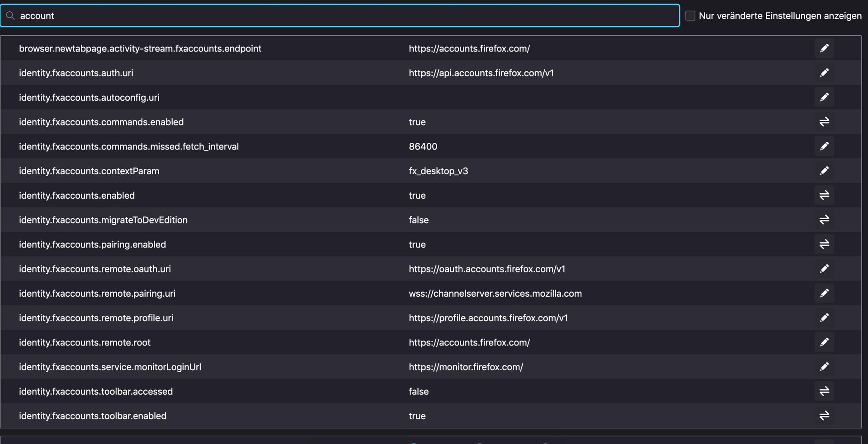Screen dimensions: 868x444
Task: Disable identity.fxaccounts.pairing.enabled via toggle button
Action: point(824,244)
